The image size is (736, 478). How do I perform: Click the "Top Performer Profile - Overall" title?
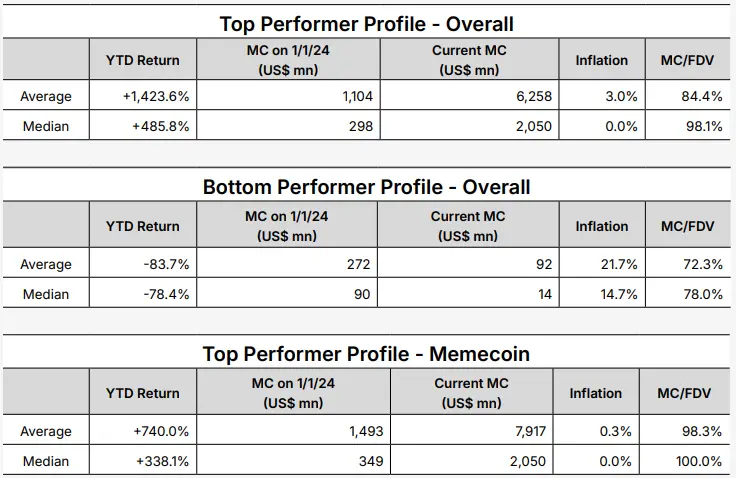366,24
